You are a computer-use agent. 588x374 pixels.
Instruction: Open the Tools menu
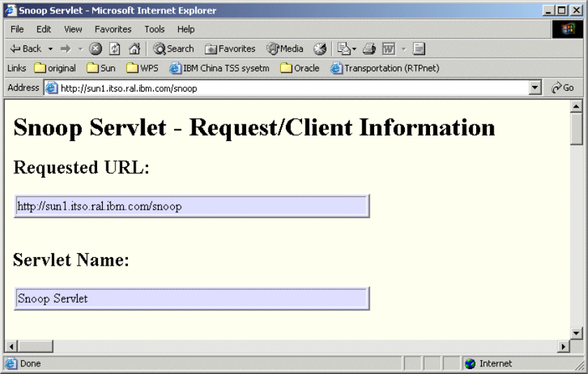pyautogui.click(x=155, y=29)
